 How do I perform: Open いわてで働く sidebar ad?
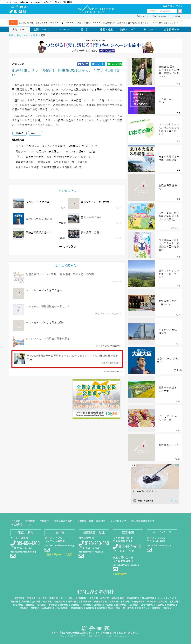(155, 129)
